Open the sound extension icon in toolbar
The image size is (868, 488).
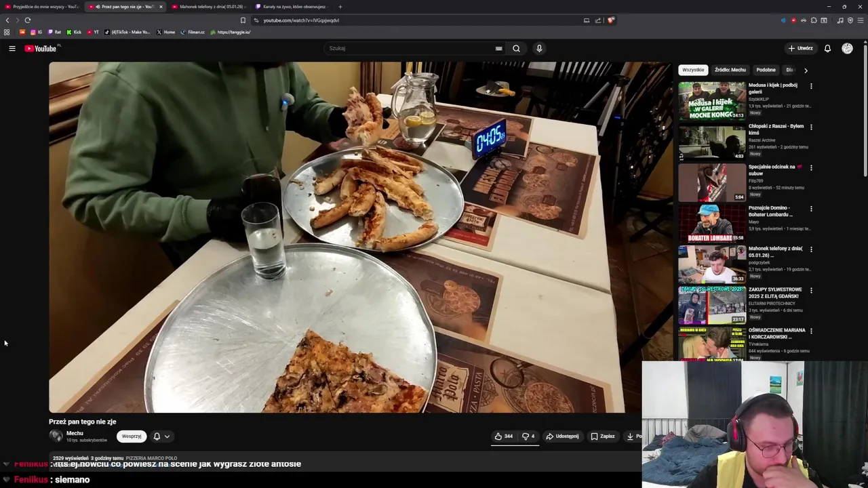coord(783,20)
